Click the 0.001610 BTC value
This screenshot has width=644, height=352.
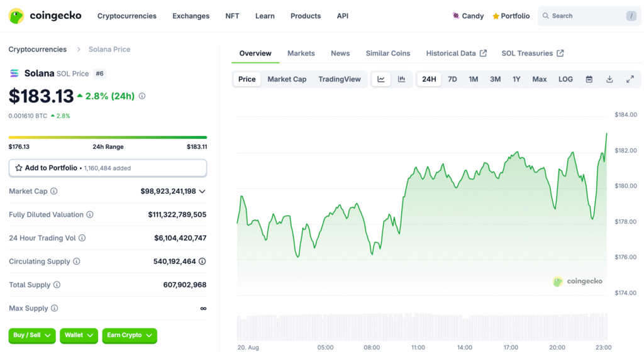click(x=28, y=116)
